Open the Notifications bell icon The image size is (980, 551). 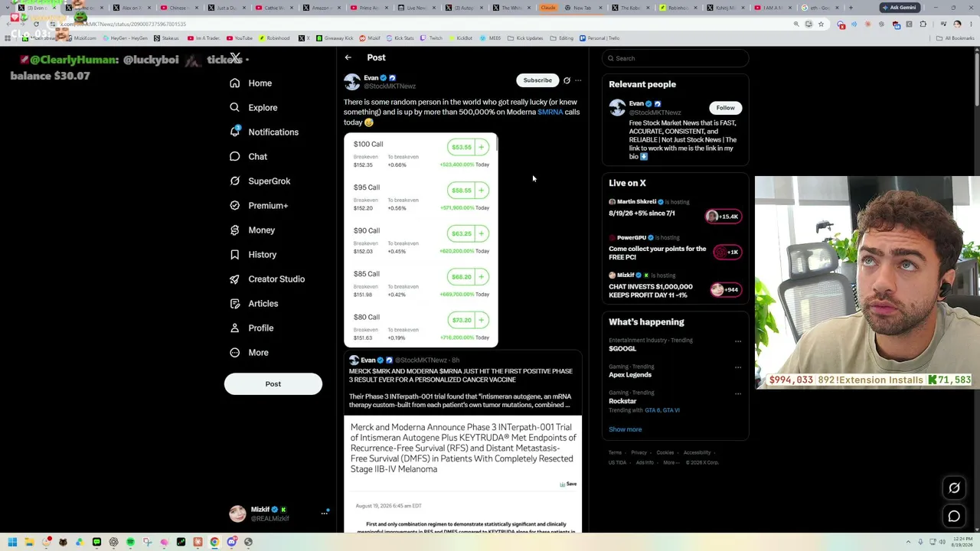click(x=235, y=132)
